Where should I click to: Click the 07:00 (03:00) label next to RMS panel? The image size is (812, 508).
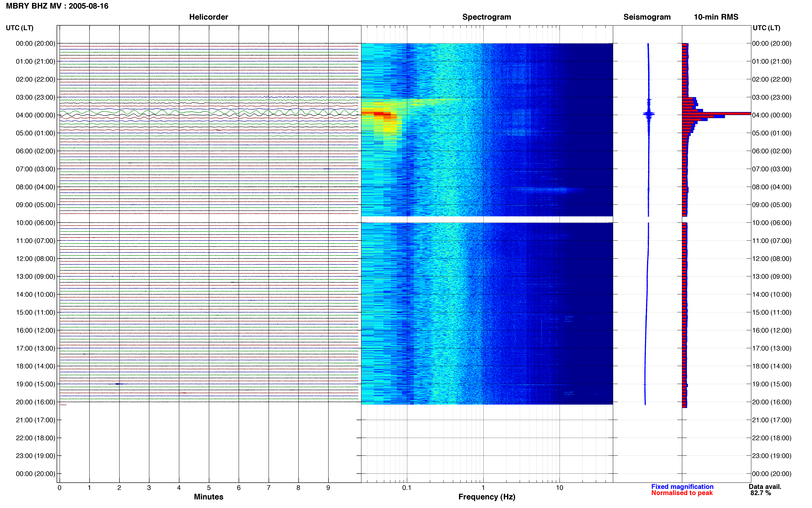[x=771, y=169]
